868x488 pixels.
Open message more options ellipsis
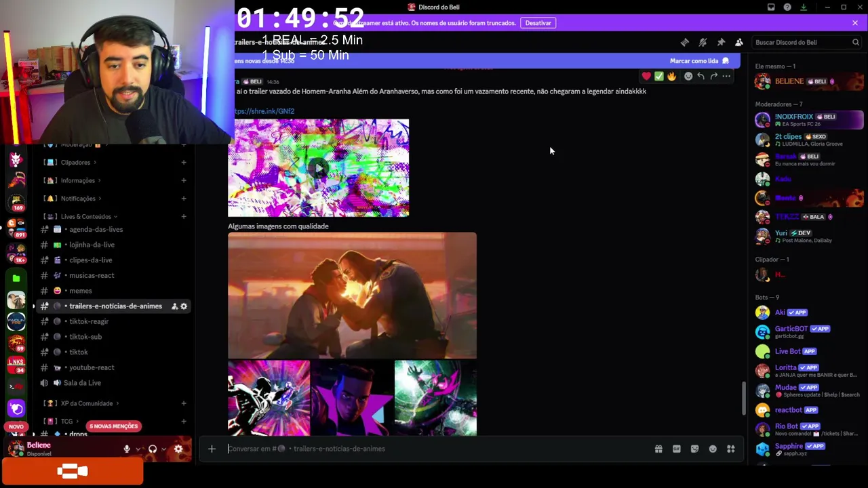[x=726, y=76]
